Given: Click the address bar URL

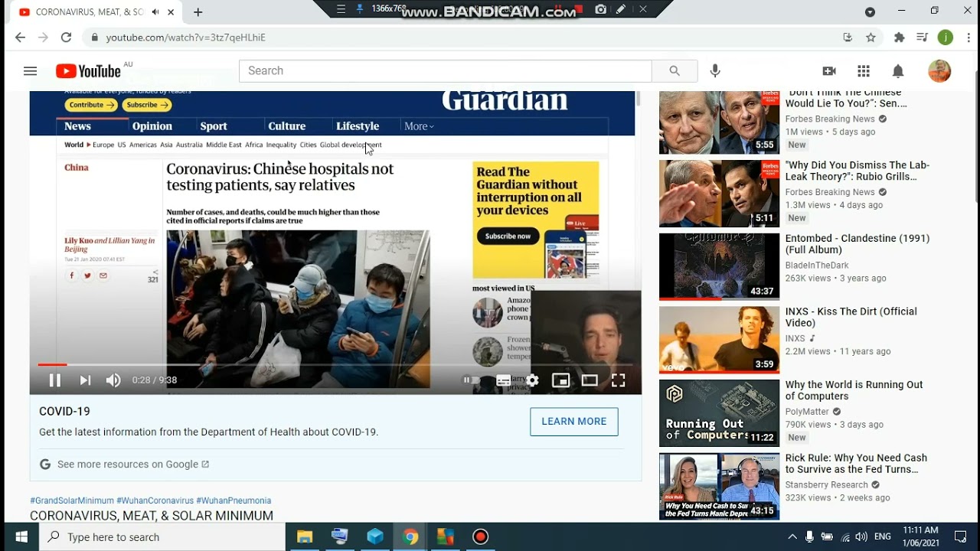Looking at the screenshot, I should pos(186,37).
